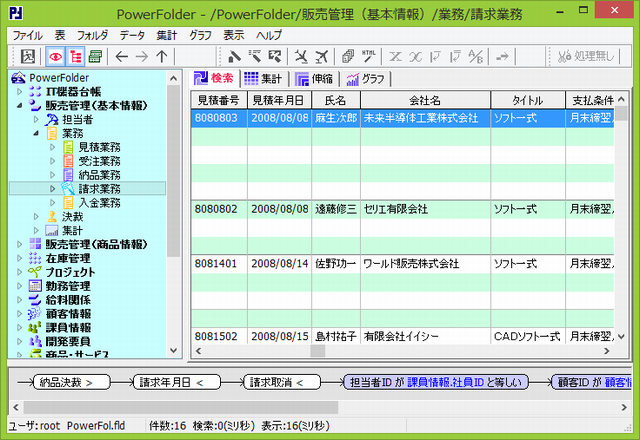
Task: Expand the 決裁 tree node
Action: pos(36,217)
